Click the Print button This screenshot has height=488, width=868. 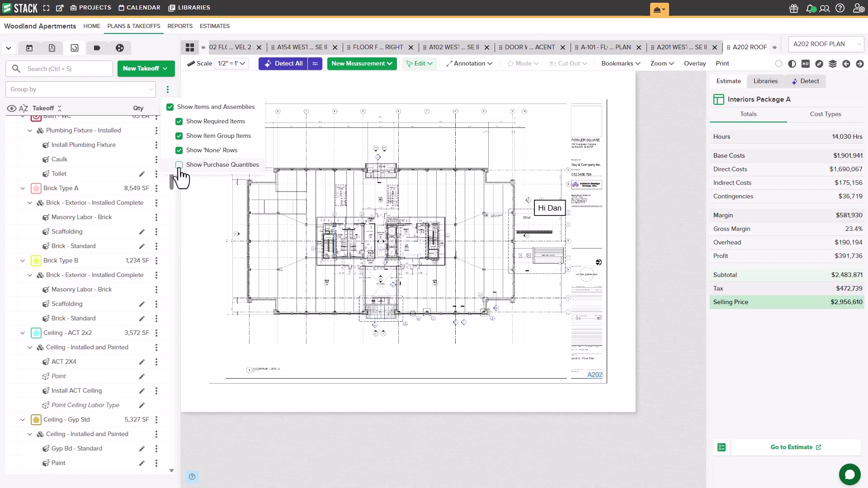pos(722,64)
